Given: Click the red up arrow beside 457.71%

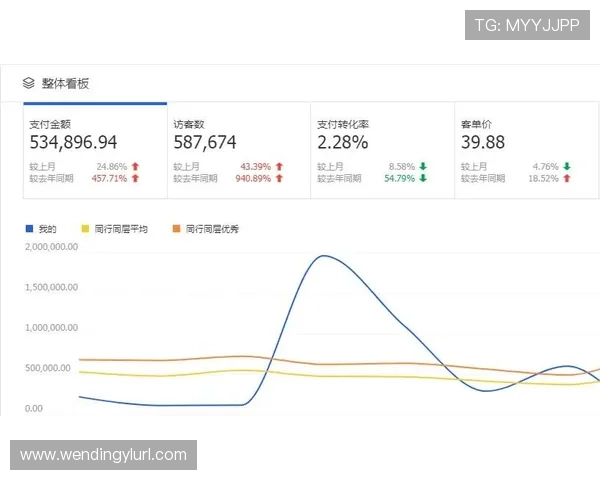Looking at the screenshot, I should [135, 178].
